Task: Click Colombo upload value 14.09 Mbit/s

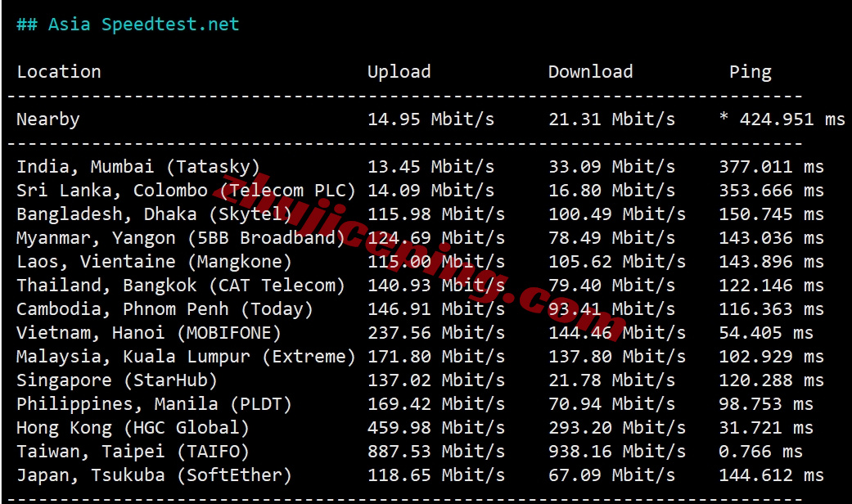Action: [431, 191]
